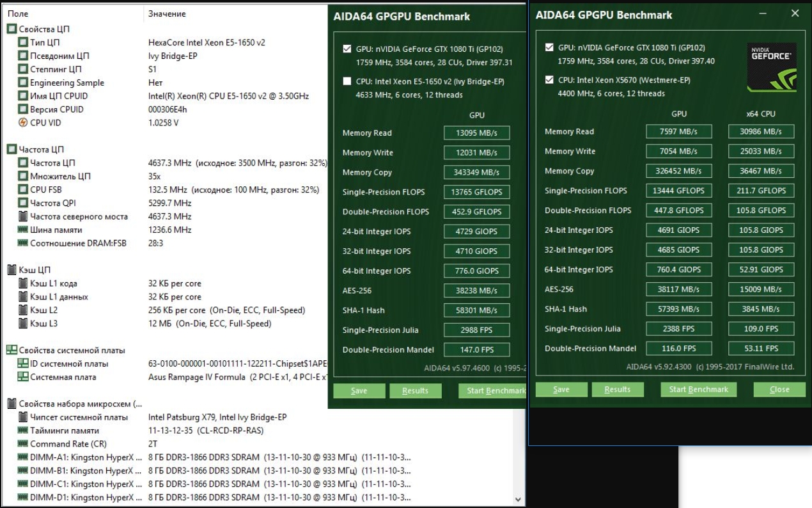The width and height of the screenshot is (812, 508).
Task: Click 57393 MB/s SHA-1 Hash value
Action: coord(678,309)
